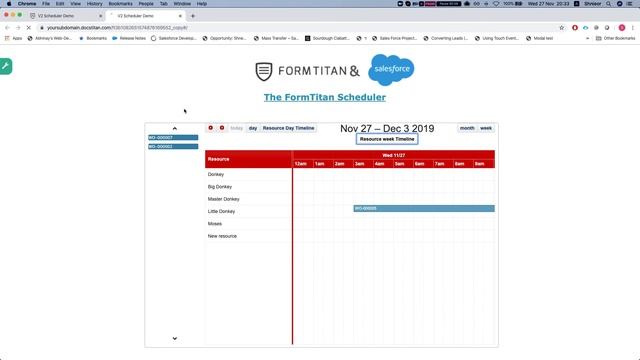The image size is (640, 360).
Task: Open The FormTitan Scheduler link
Action: click(x=324, y=97)
